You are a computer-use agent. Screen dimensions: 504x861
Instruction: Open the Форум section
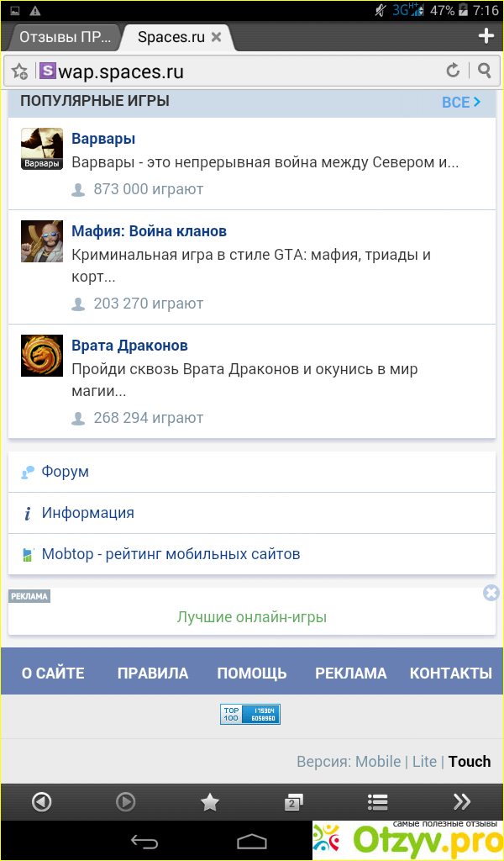point(66,472)
